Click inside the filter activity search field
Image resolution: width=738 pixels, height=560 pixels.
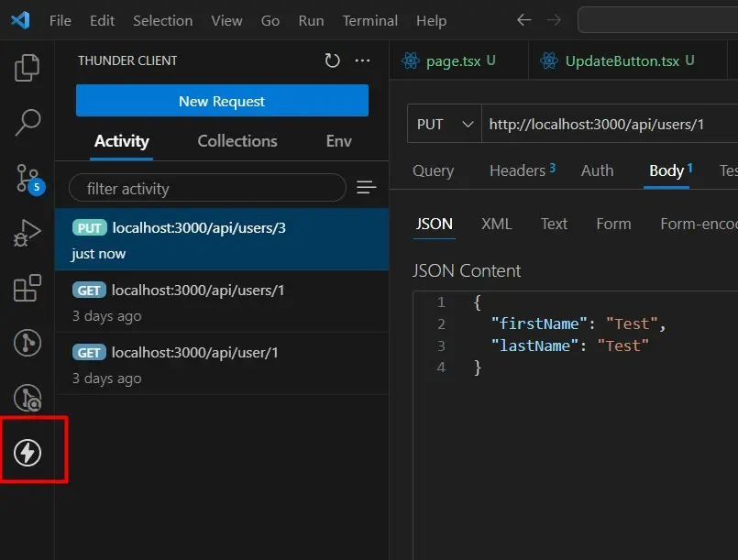click(206, 187)
